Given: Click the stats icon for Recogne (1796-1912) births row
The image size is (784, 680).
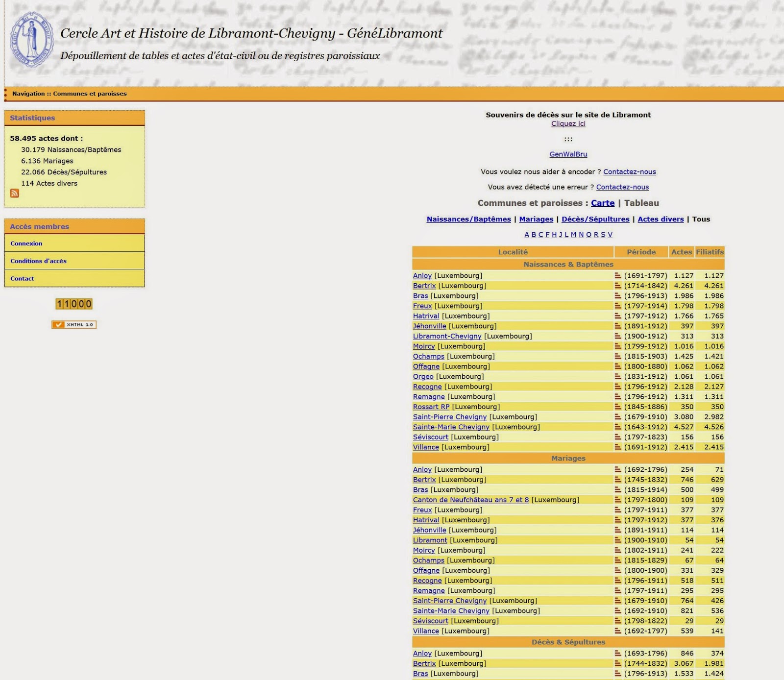Looking at the screenshot, I should tap(617, 387).
